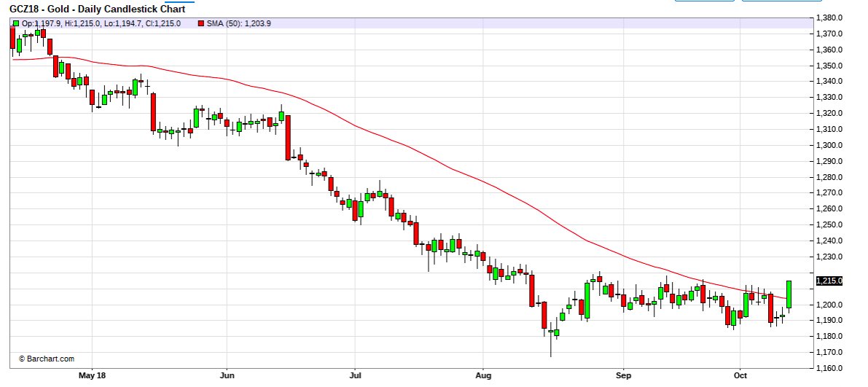Click the 1,330.0 y-axis label
This screenshot has height=387, width=868.
[x=829, y=98]
